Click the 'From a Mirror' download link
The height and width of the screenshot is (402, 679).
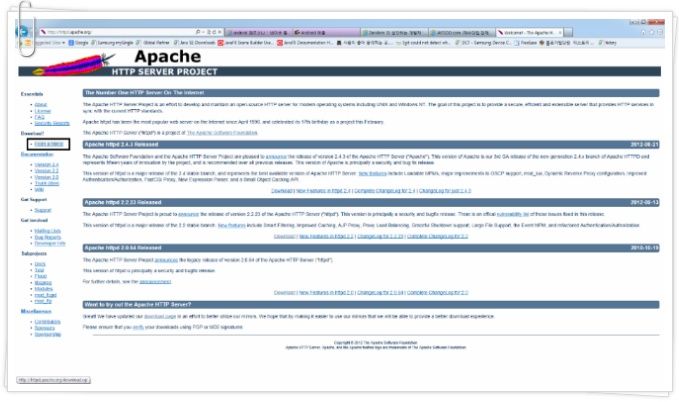pos(49,144)
